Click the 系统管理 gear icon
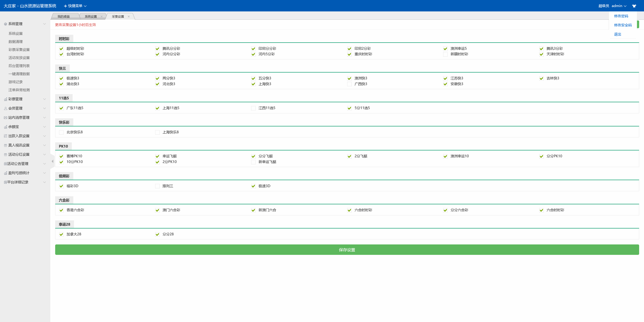The height and width of the screenshot is (322, 644). (x=6, y=24)
